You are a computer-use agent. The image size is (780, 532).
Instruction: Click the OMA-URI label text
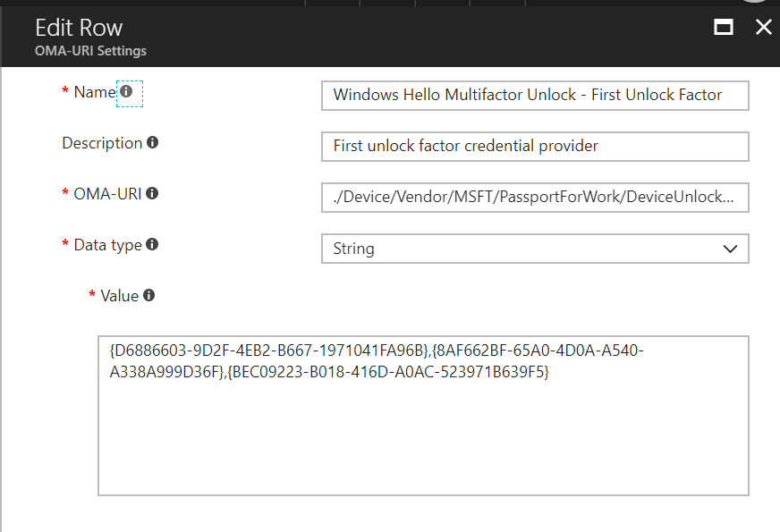coord(107,193)
